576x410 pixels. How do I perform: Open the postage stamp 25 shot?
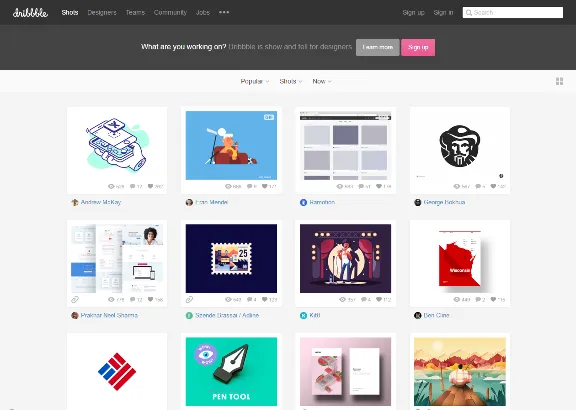point(231,259)
